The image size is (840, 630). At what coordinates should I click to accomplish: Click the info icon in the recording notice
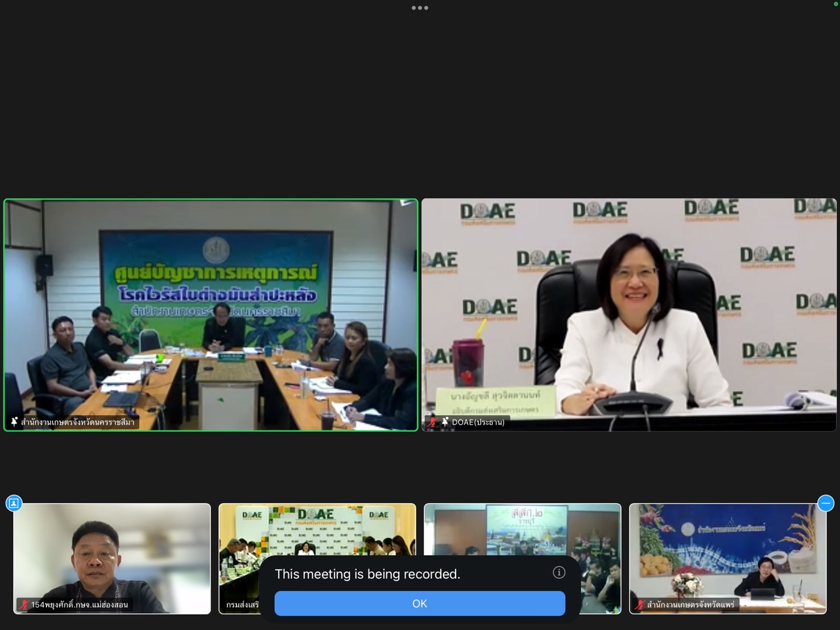click(x=558, y=573)
